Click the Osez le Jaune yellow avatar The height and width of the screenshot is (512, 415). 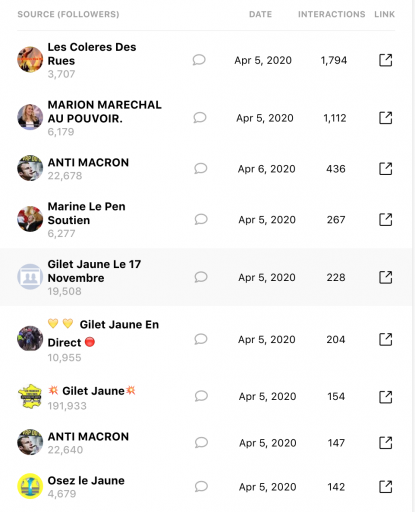[30, 486]
